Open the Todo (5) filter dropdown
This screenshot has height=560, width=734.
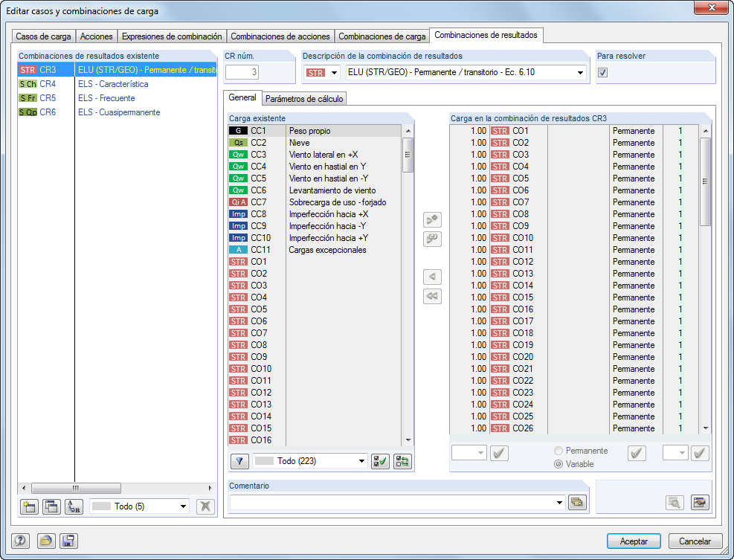click(x=183, y=506)
